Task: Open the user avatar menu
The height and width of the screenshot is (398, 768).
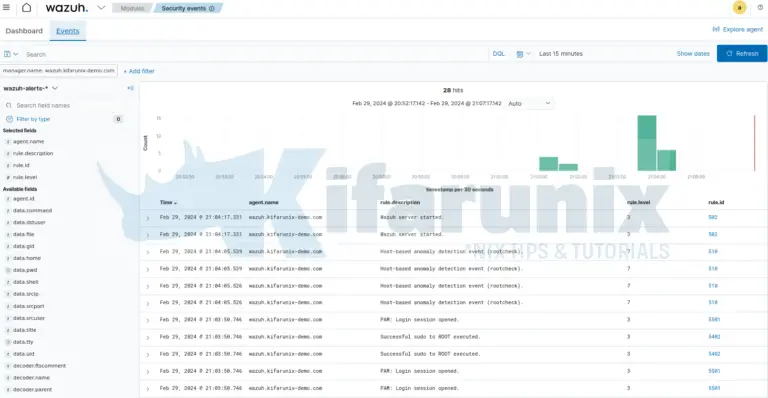Action: (x=739, y=7)
